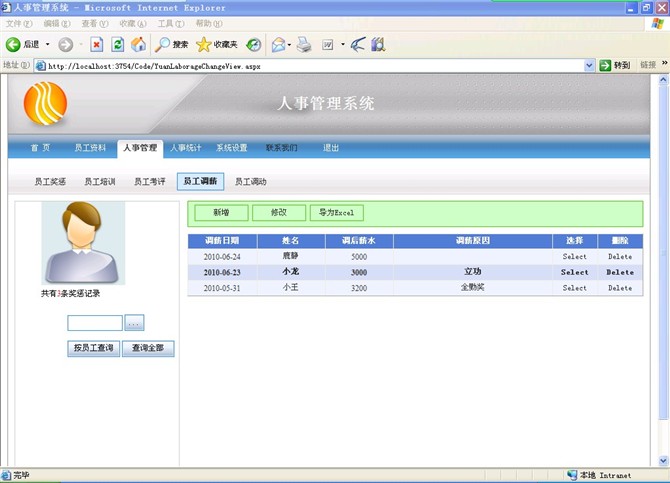Click the IE Back arrow icon

click(13, 44)
